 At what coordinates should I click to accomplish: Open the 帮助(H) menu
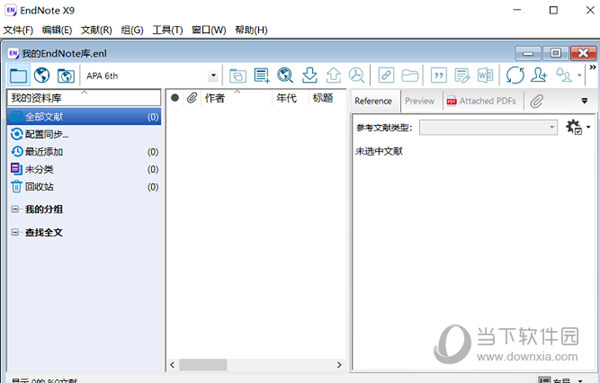tap(251, 30)
